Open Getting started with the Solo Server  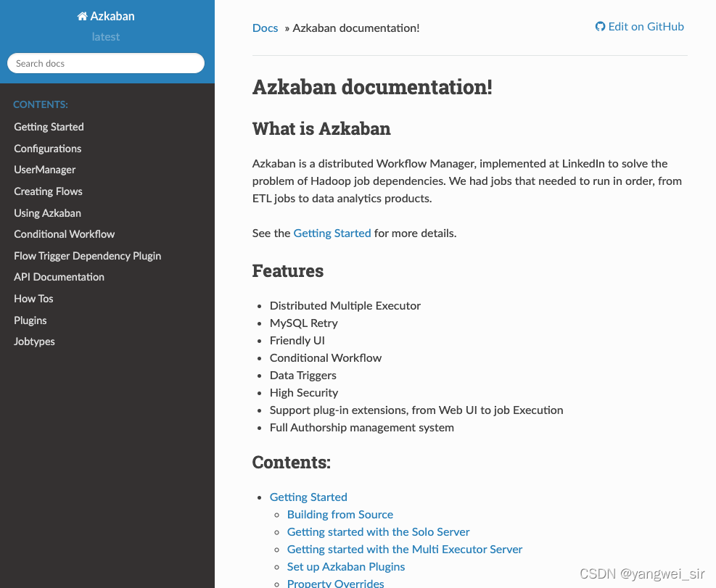click(378, 532)
